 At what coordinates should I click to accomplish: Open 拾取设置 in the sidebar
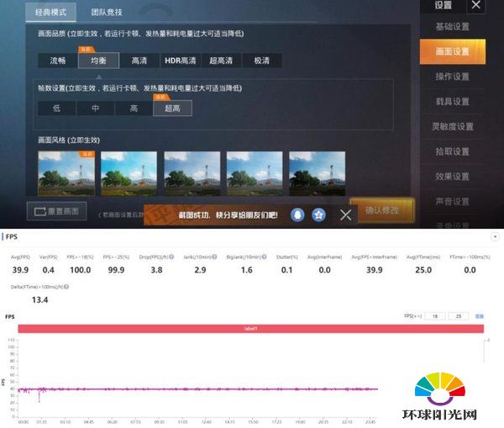click(452, 151)
